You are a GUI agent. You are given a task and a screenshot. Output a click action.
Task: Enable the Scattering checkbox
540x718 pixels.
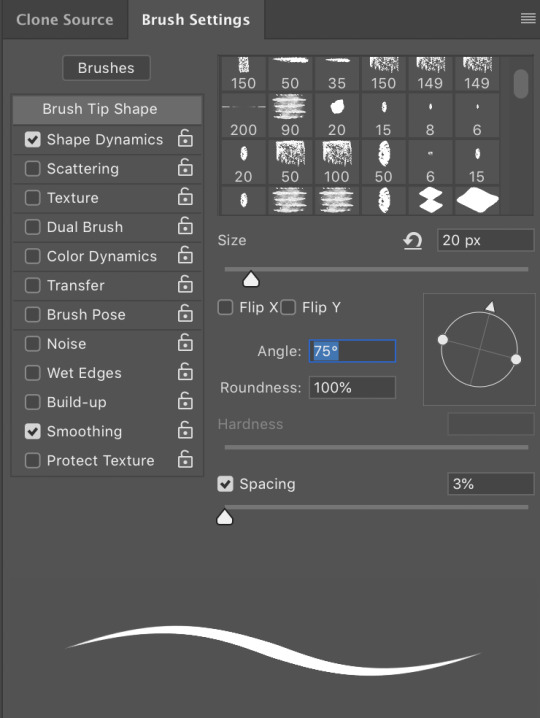point(33,169)
